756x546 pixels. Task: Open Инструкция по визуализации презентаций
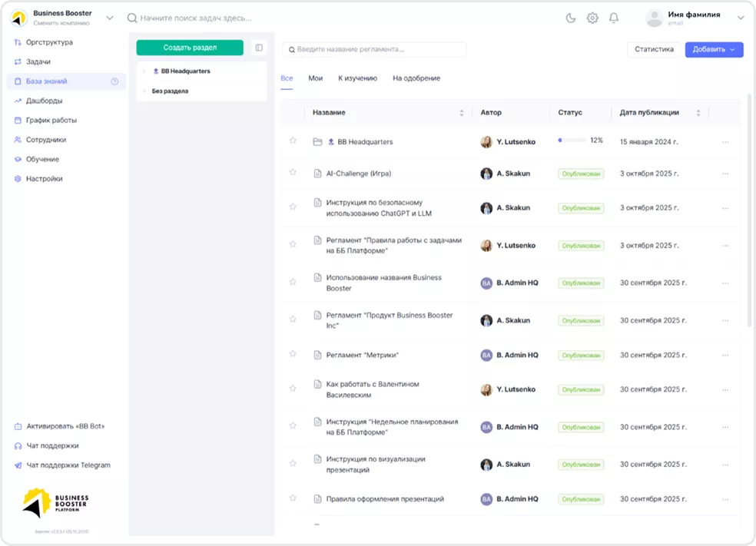point(376,465)
